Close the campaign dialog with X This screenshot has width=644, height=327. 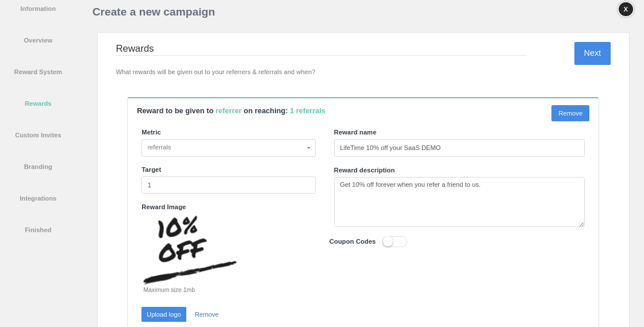(626, 9)
